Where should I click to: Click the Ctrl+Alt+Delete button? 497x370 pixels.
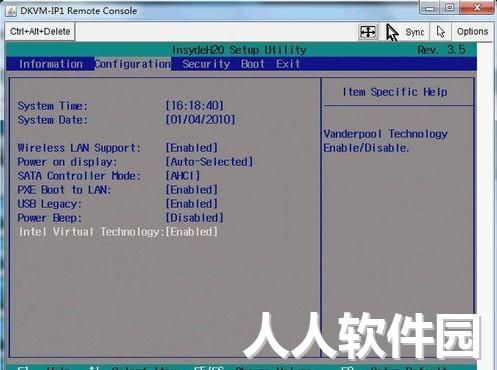tap(40, 32)
